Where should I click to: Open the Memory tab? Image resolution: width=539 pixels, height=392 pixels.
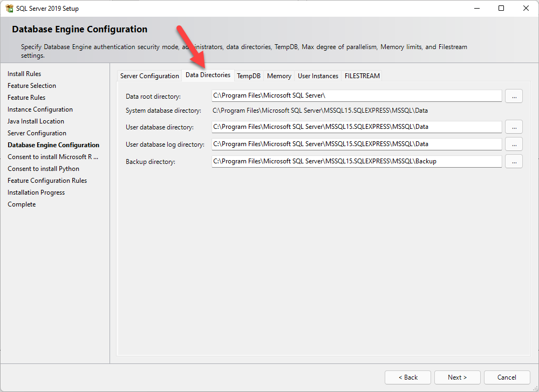coord(279,76)
